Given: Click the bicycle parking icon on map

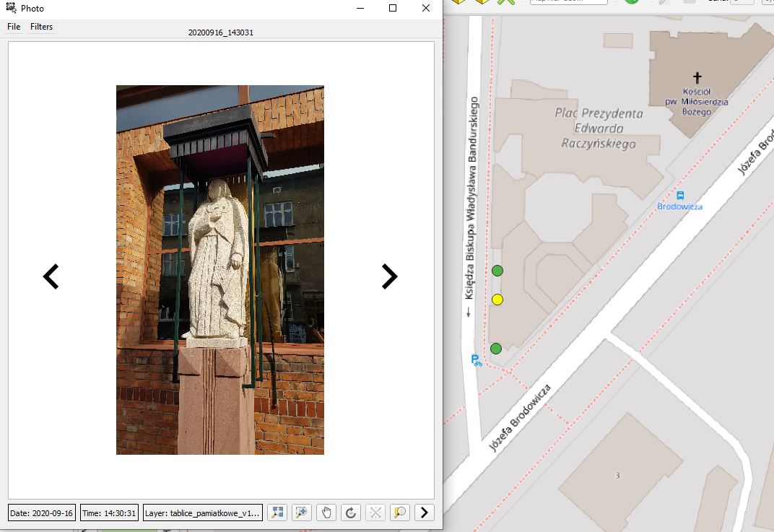Looking at the screenshot, I should tap(477, 360).
